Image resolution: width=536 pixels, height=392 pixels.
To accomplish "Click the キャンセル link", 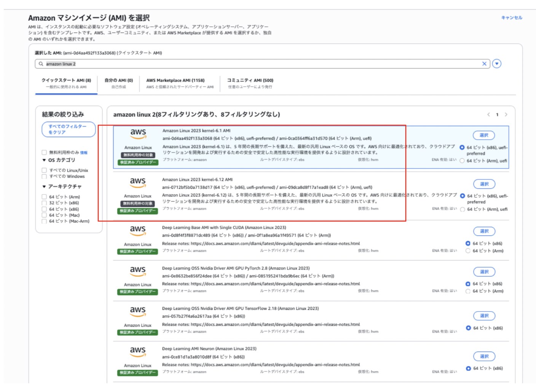I will (512, 18).
